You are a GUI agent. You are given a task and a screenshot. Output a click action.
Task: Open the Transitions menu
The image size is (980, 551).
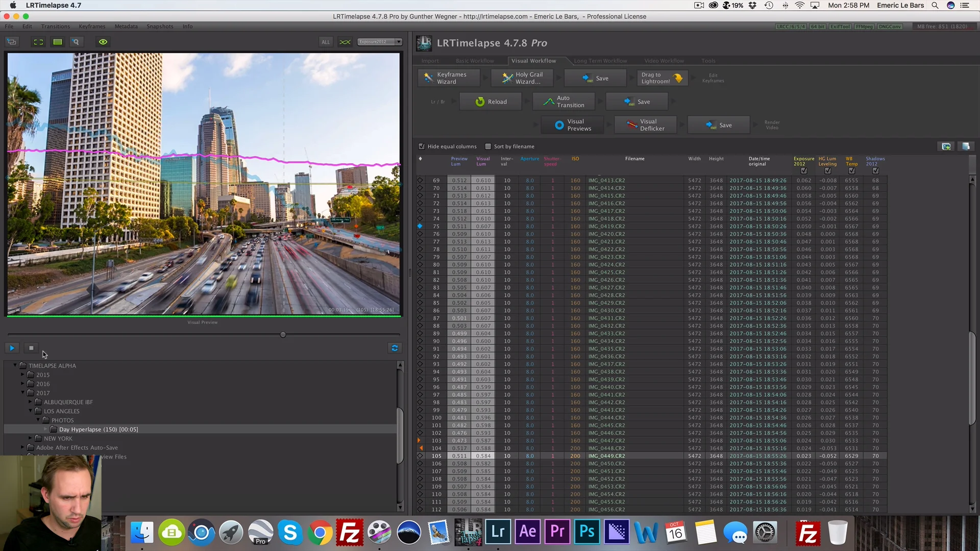point(56,27)
